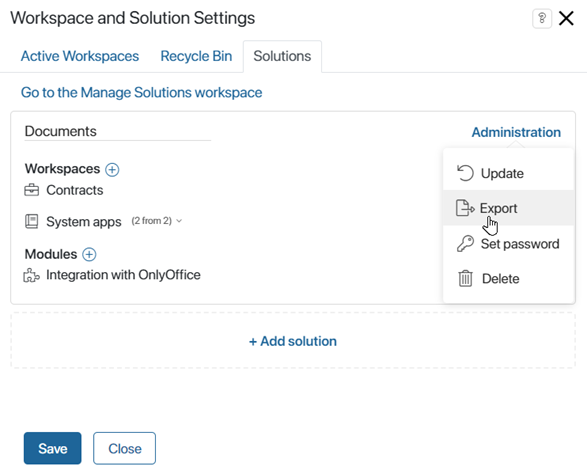Click the Add solution link
This screenshot has width=587, height=470.
tap(293, 341)
